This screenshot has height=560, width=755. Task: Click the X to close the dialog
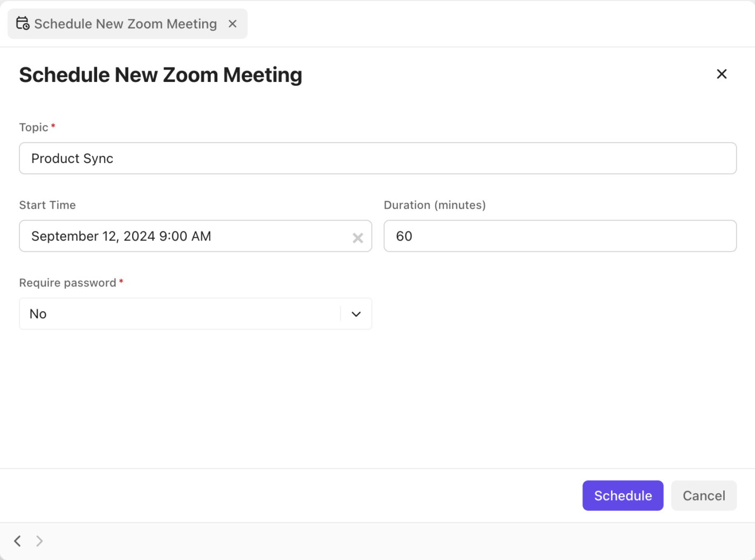click(x=722, y=74)
